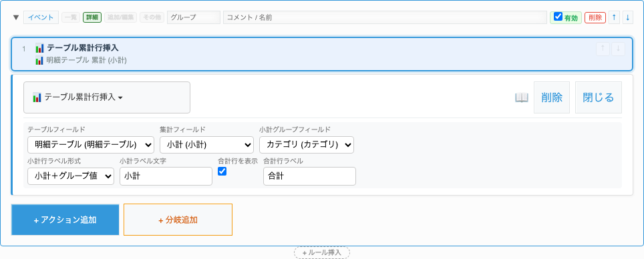The width and height of the screenshot is (644, 259).
Task: Click the + 分岐追加 button
Action: (178, 220)
